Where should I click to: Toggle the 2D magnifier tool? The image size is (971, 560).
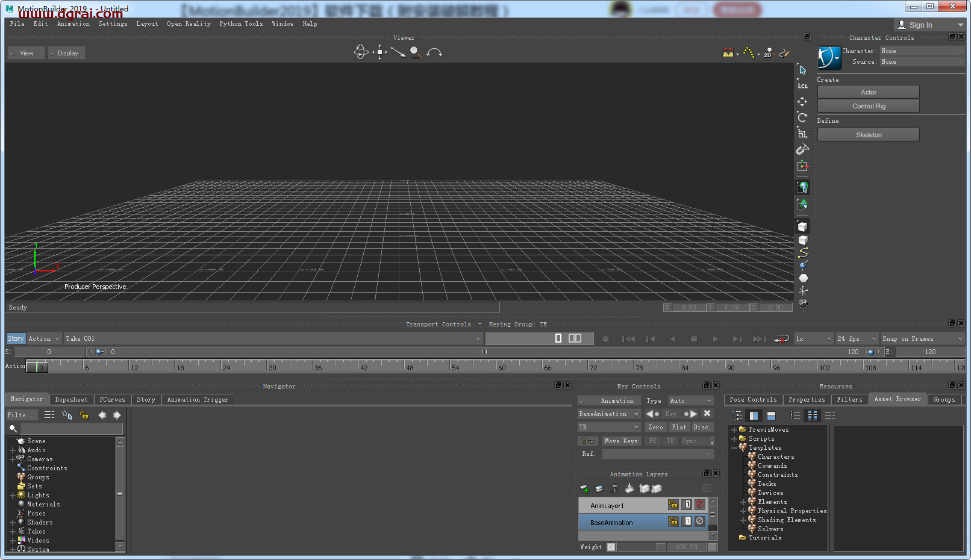click(769, 52)
